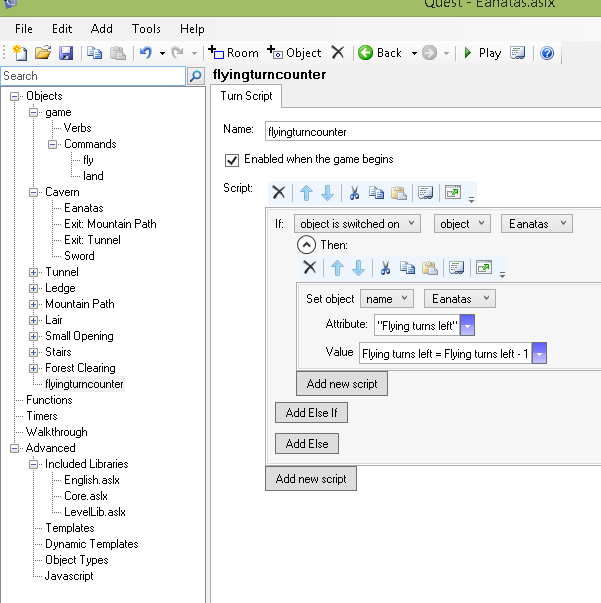Expand the Tunnel tree node

(x=34, y=272)
